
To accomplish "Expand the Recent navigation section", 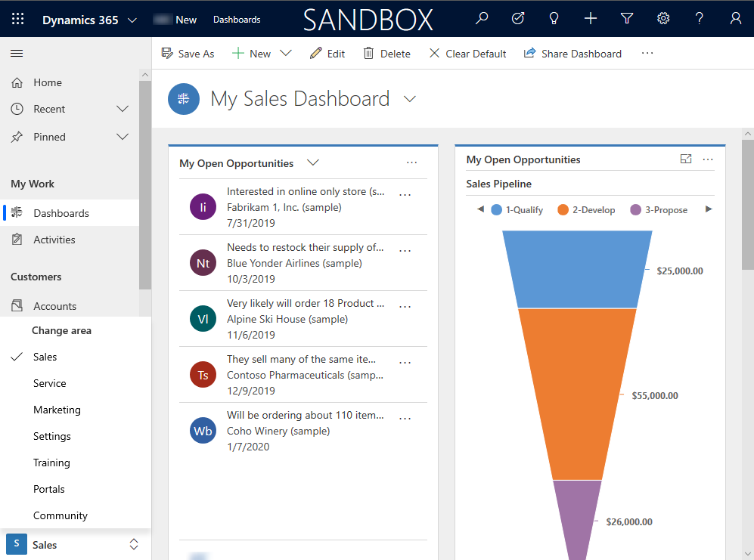I will click(x=123, y=109).
